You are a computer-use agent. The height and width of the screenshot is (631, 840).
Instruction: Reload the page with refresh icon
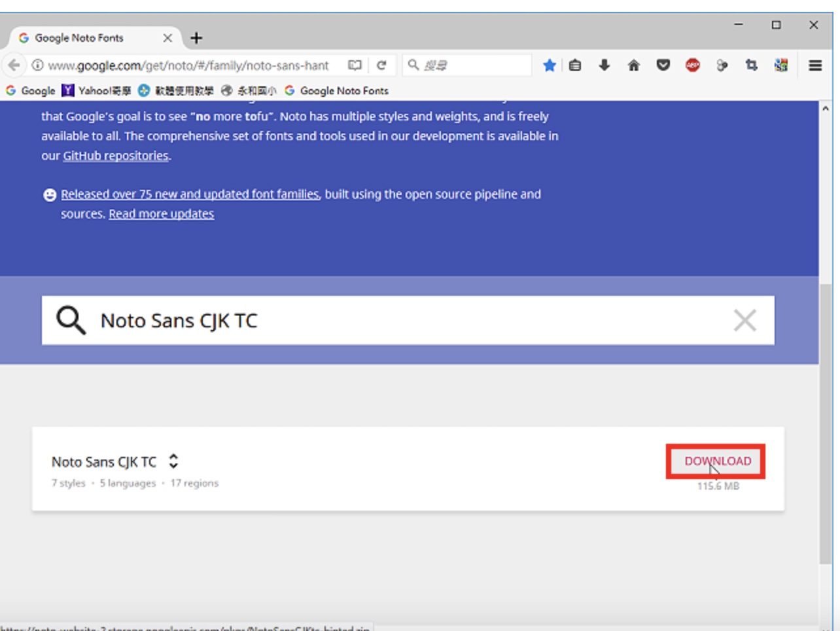[381, 65]
